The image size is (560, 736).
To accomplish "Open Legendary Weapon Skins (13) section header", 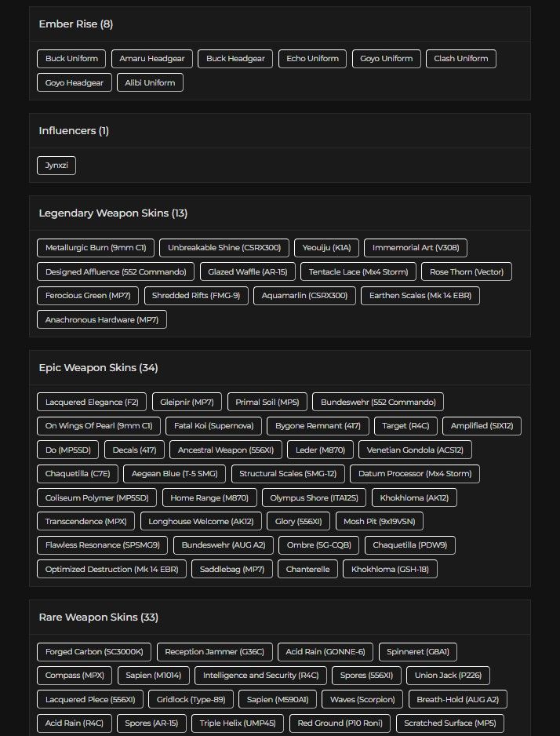I will [x=113, y=213].
